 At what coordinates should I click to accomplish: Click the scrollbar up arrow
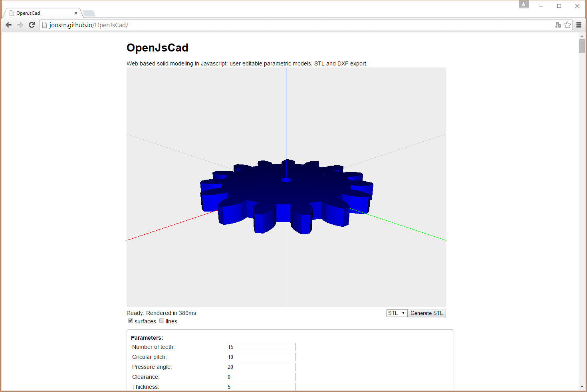point(582,36)
